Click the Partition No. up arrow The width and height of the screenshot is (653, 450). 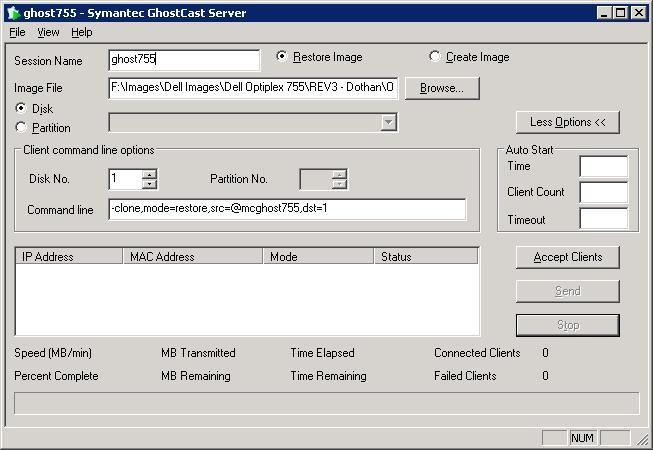(339, 174)
